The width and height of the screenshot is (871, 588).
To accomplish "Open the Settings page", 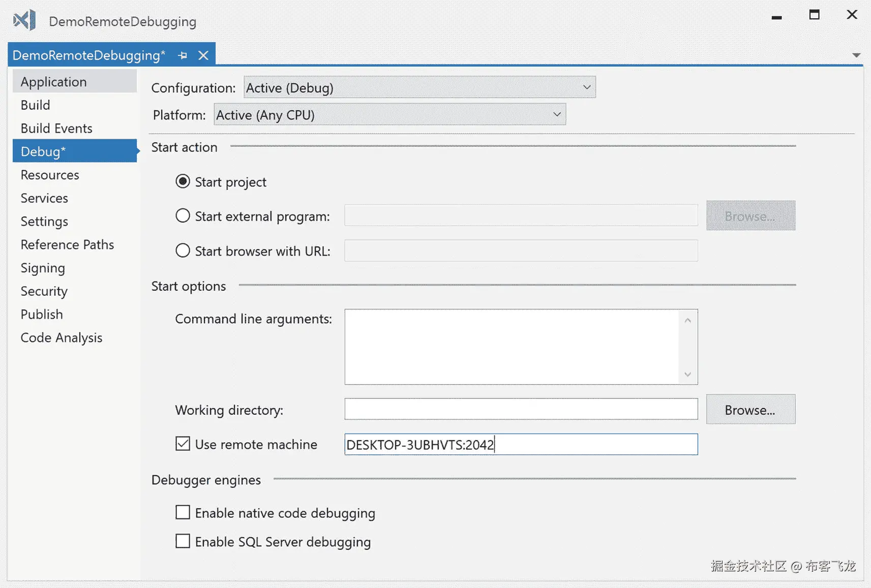I will (x=75, y=221).
